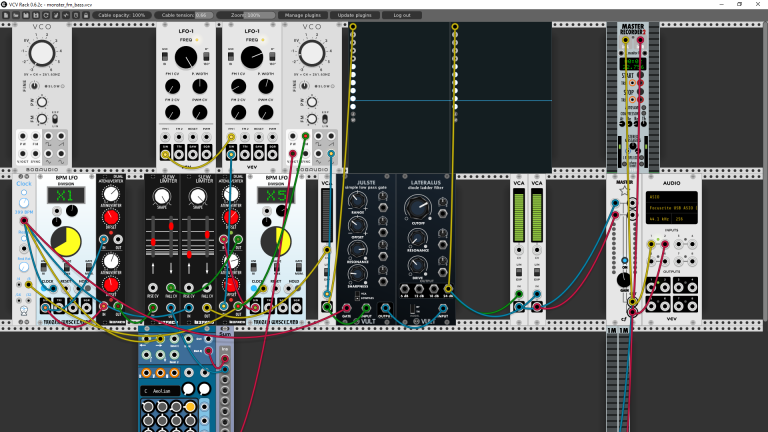Click the Lateralus 24 dB output jack
The width and height of the screenshot is (768, 432).
tap(448, 289)
